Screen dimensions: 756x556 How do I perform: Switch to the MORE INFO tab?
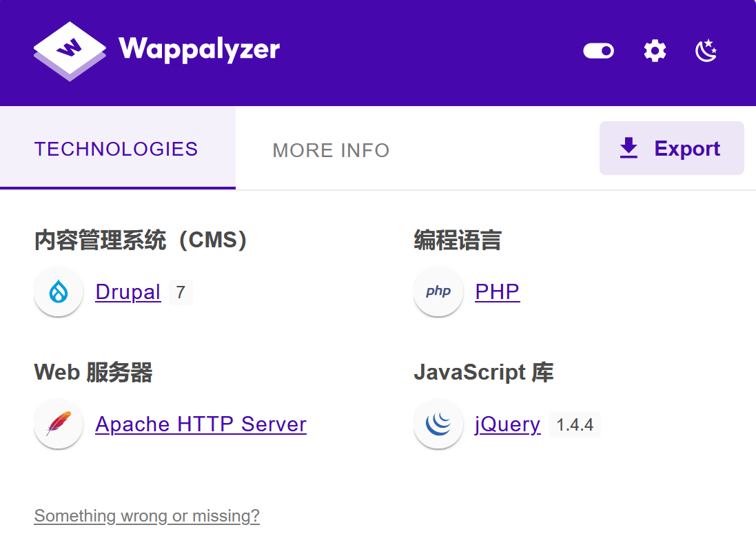click(x=331, y=150)
